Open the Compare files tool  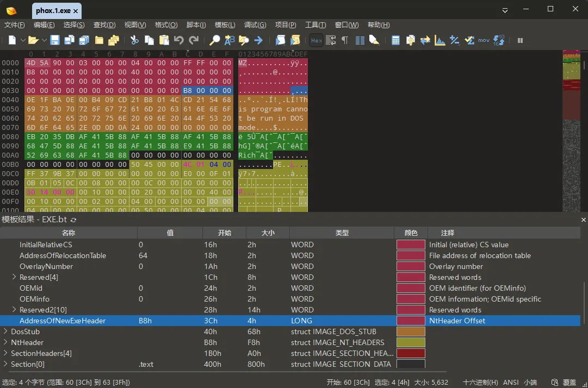pyautogui.click(x=425, y=40)
